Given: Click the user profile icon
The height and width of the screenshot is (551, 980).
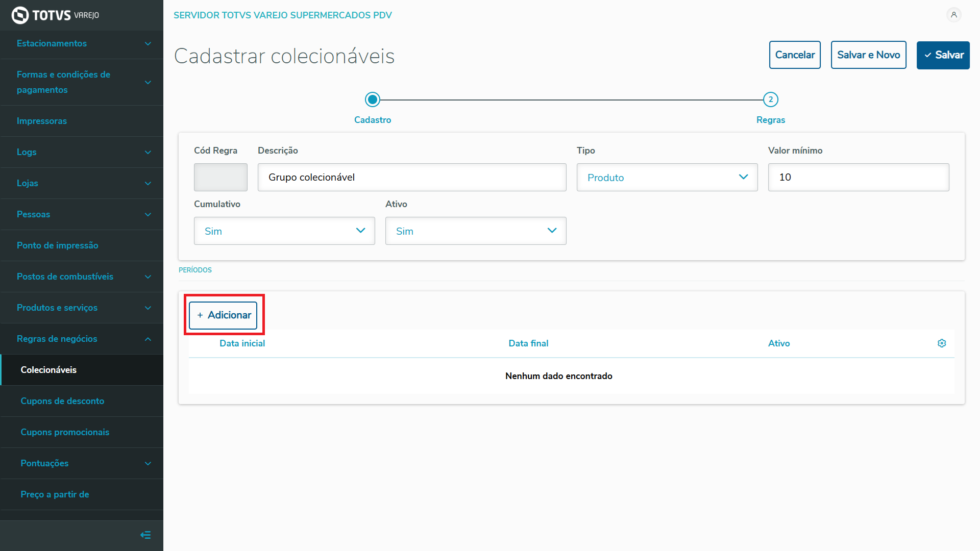Looking at the screenshot, I should point(953,15).
